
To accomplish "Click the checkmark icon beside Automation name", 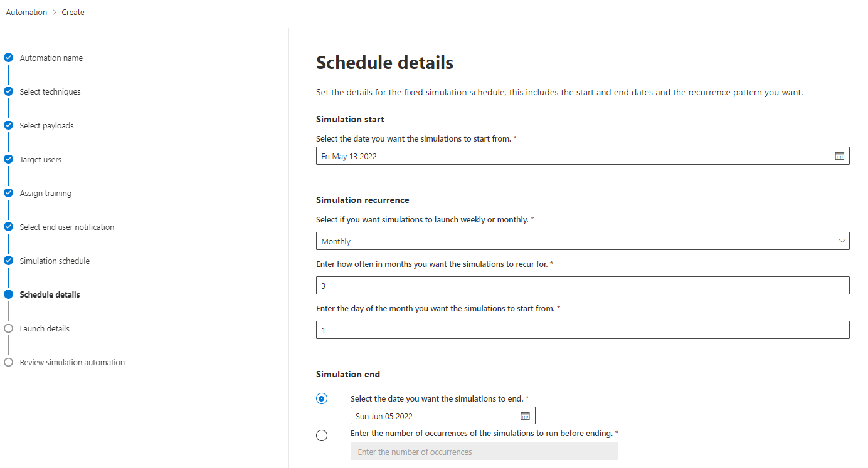I will (x=8, y=57).
